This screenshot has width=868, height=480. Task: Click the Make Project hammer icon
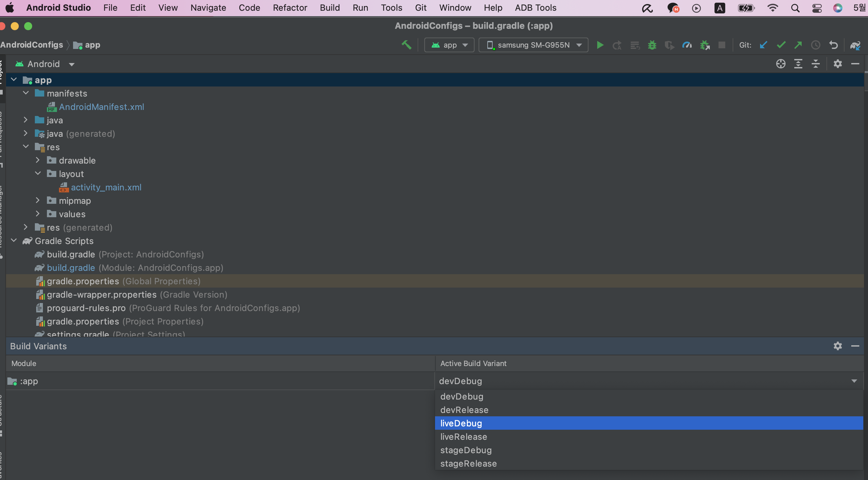click(x=407, y=45)
